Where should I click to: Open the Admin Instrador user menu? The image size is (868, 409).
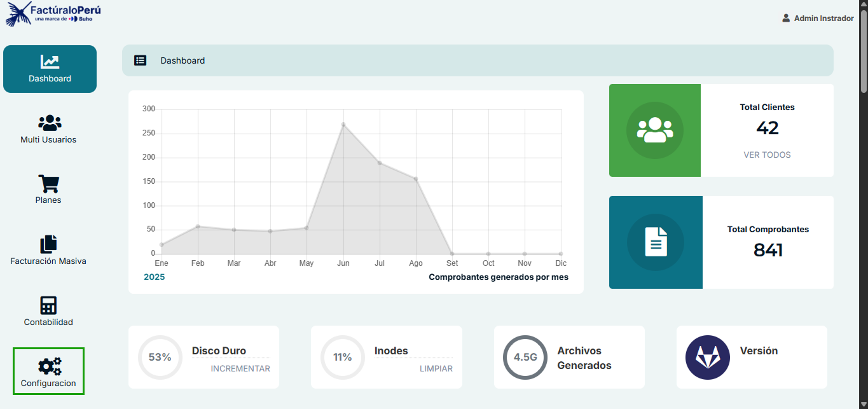[x=818, y=18]
